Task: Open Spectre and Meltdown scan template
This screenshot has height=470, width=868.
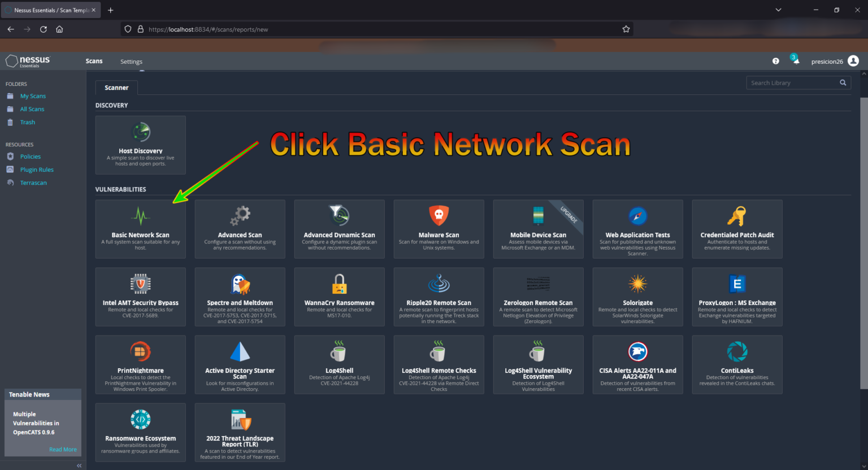Action: 240,297
